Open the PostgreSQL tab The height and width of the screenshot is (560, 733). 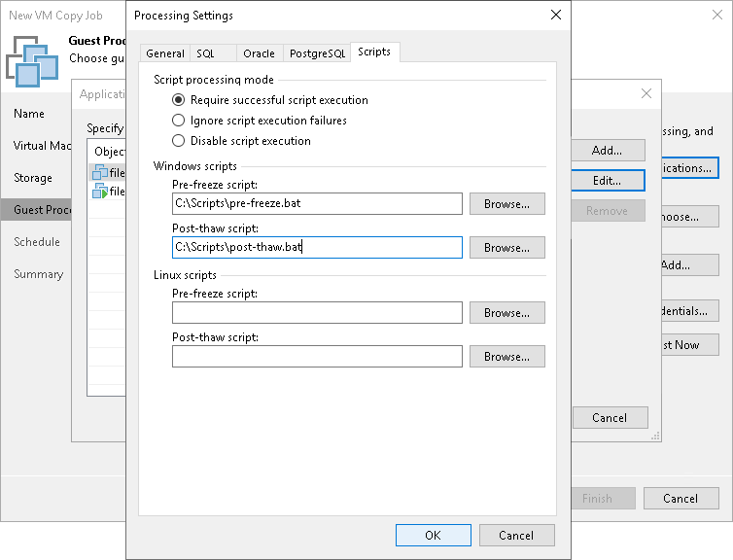coord(317,53)
